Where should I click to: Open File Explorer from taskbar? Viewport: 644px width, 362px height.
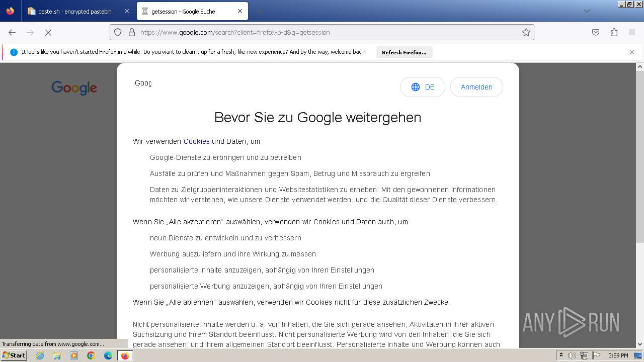coord(57,355)
